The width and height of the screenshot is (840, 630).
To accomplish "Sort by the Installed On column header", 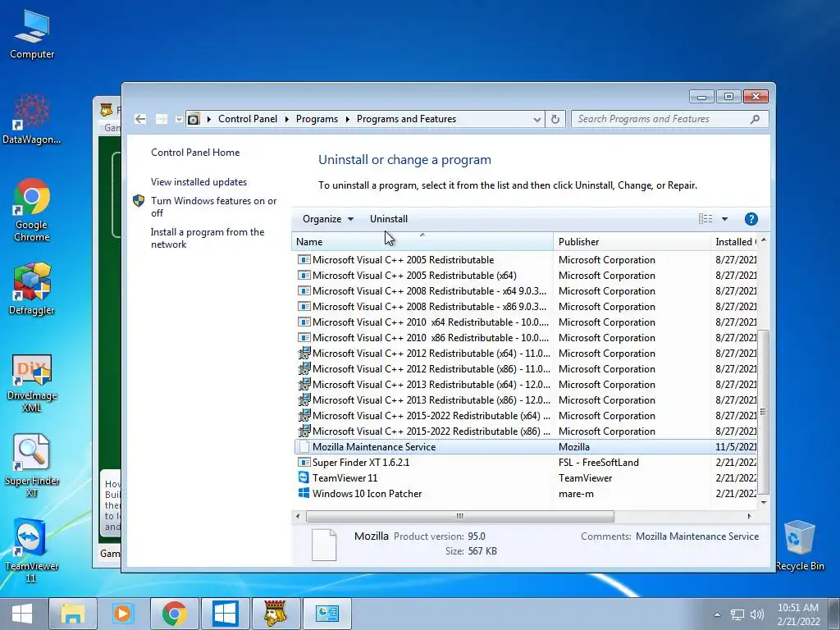I will click(733, 242).
